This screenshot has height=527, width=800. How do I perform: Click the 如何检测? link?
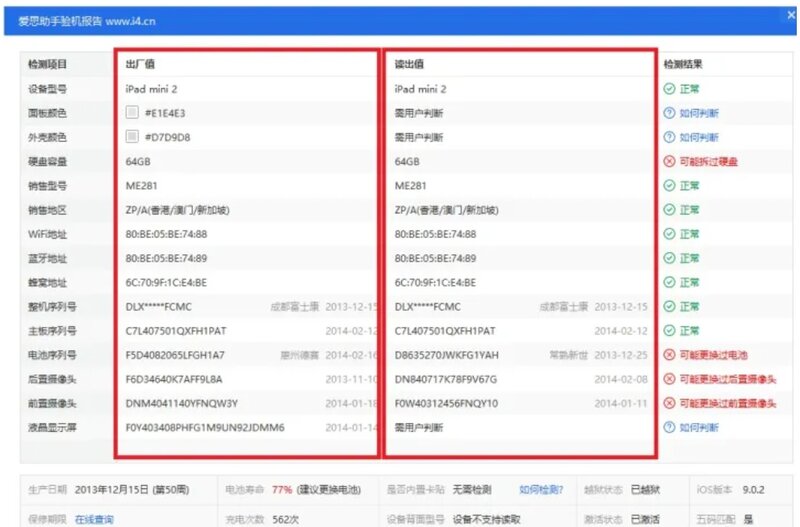pyautogui.click(x=541, y=490)
